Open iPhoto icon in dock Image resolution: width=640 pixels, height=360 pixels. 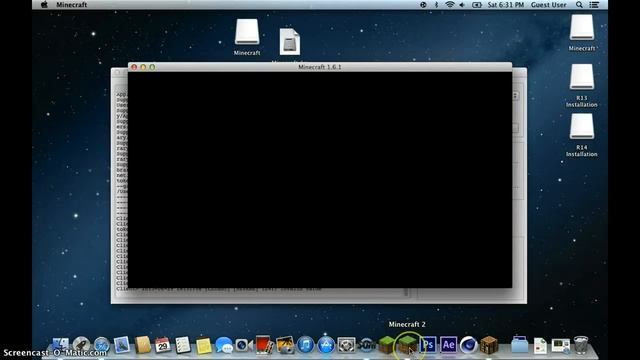point(285,345)
